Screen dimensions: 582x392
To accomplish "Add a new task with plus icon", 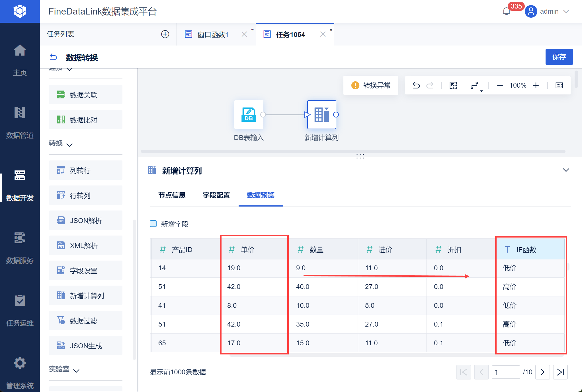I will click(165, 34).
